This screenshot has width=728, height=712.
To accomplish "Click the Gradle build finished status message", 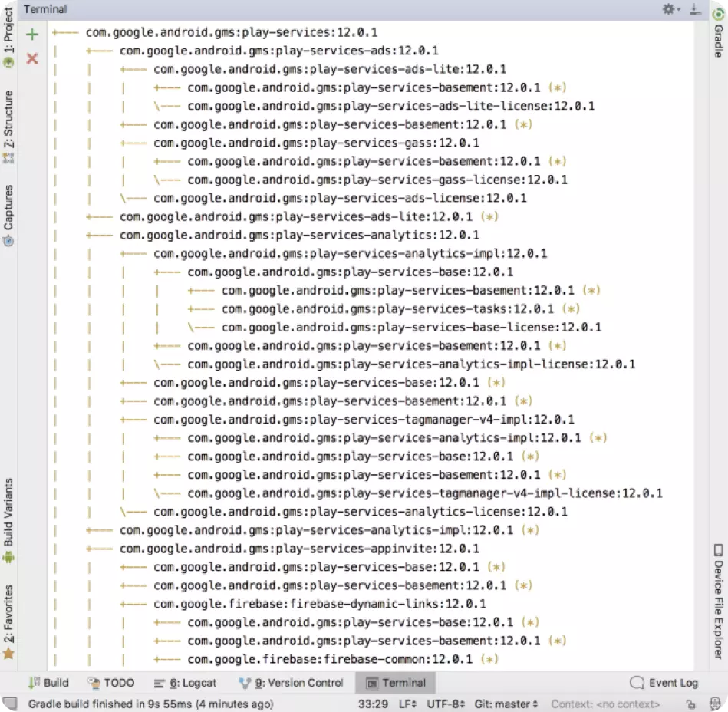I will click(x=150, y=704).
